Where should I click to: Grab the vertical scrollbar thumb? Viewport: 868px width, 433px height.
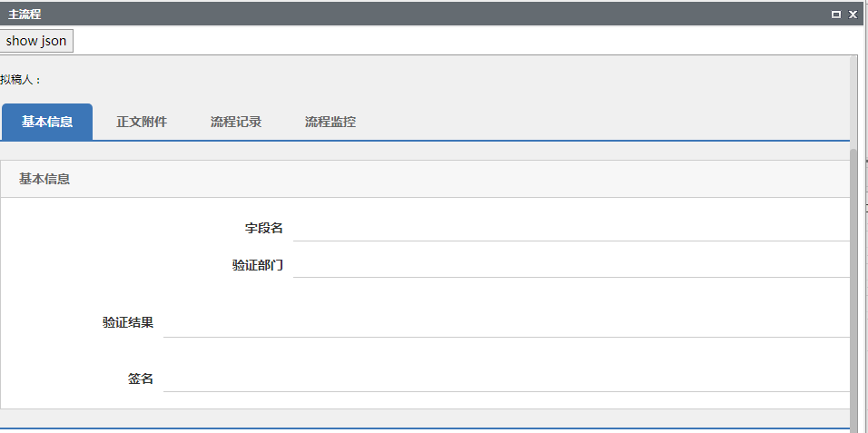(x=853, y=290)
